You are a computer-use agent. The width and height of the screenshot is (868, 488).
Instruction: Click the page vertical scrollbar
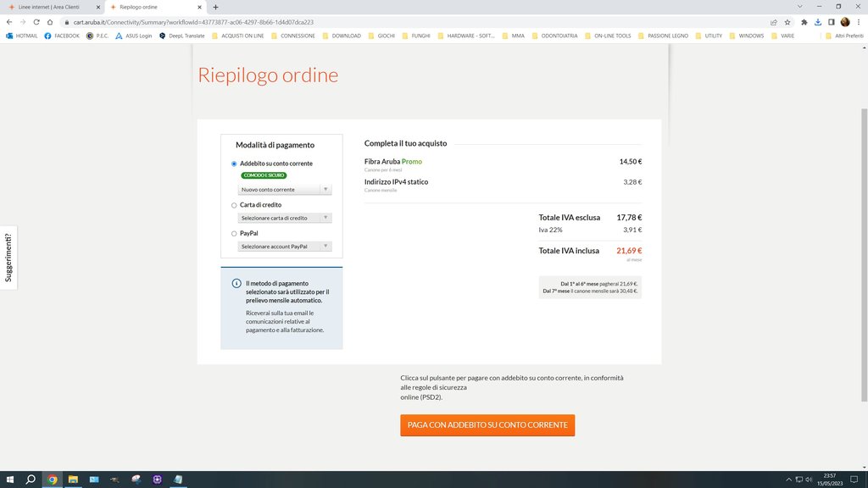point(864,254)
